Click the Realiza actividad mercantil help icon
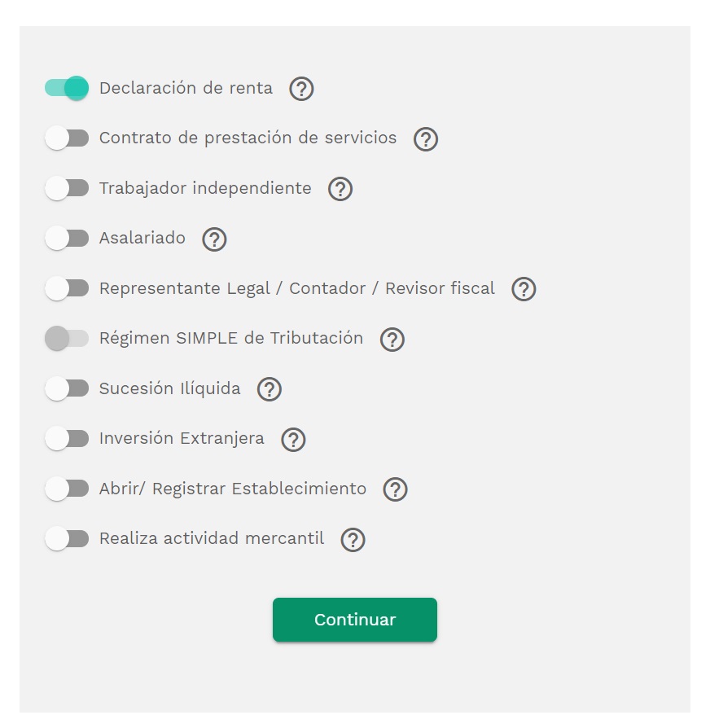 click(x=352, y=540)
